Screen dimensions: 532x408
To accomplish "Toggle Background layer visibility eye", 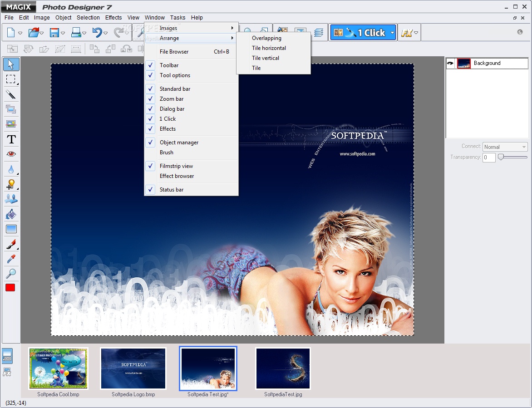I will tap(450, 63).
